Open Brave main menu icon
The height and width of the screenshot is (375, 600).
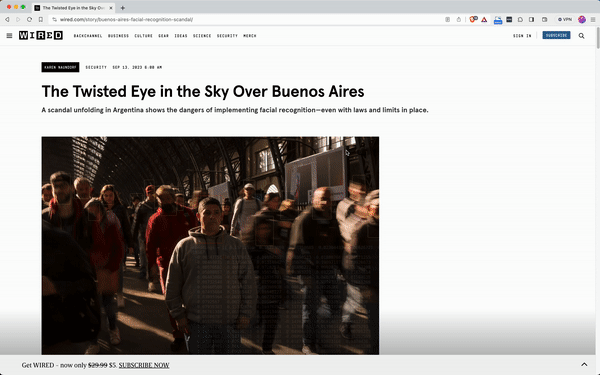point(593,20)
